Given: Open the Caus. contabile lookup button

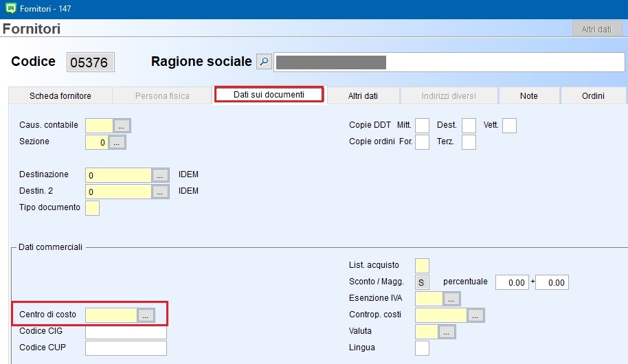Looking at the screenshot, I should 122,126.
